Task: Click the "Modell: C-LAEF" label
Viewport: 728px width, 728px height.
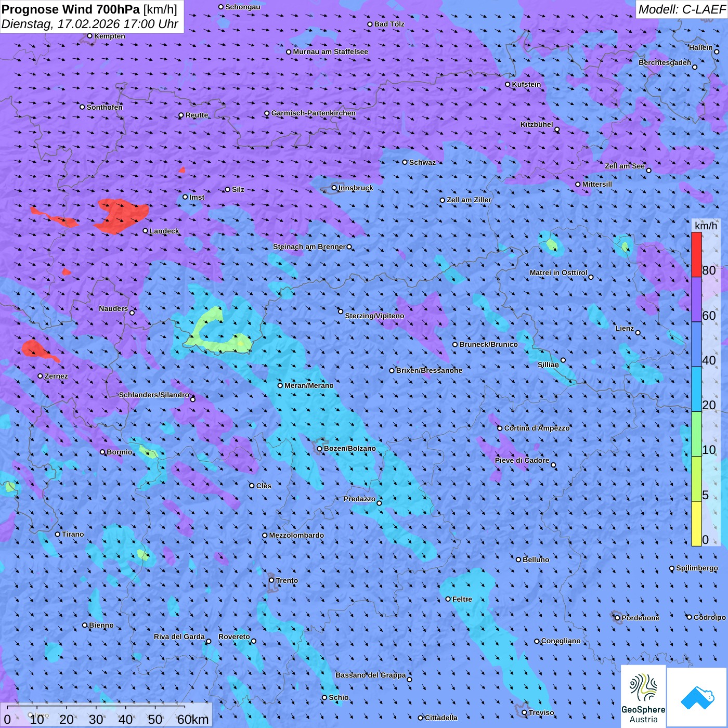Action: pyautogui.click(x=681, y=9)
